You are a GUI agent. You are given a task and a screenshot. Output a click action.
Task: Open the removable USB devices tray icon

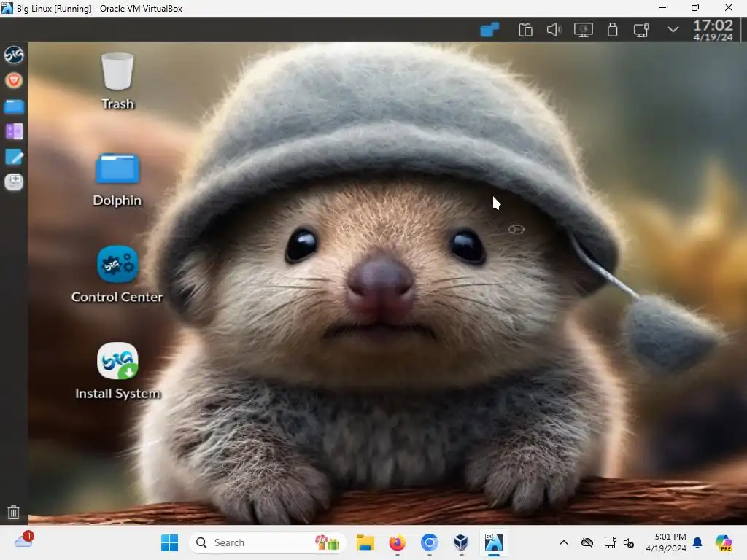pyautogui.click(x=612, y=30)
